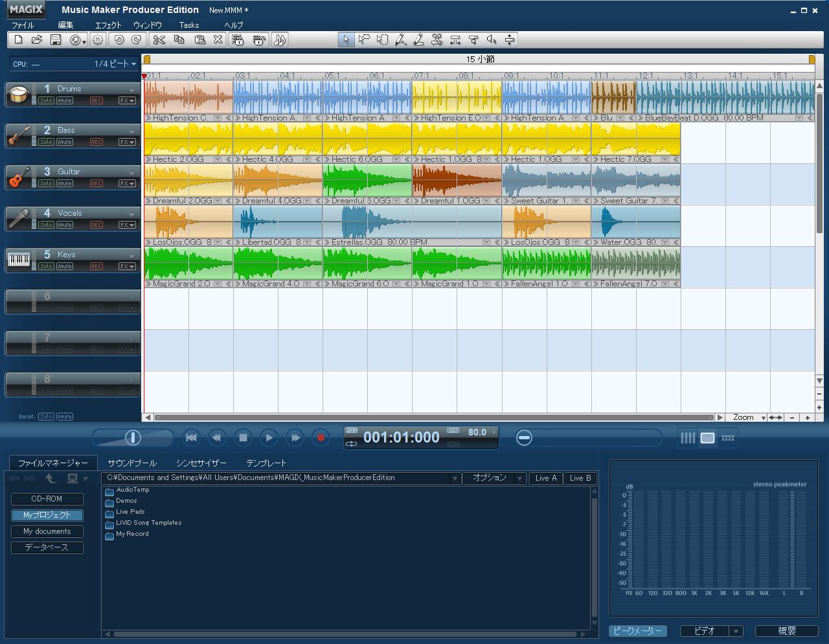The image size is (829, 644).
Task: Click the Live B button
Action: (x=580, y=478)
